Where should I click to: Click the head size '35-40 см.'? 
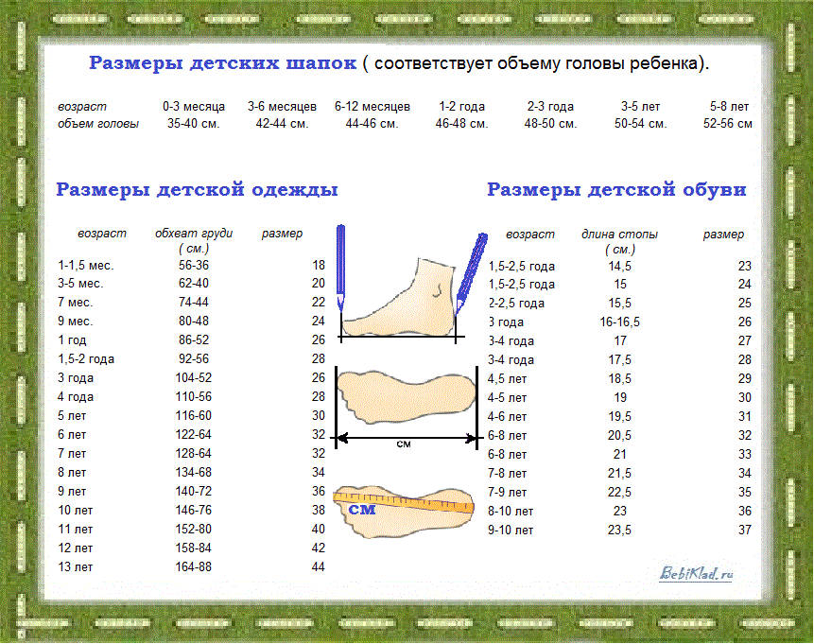pyautogui.click(x=194, y=124)
